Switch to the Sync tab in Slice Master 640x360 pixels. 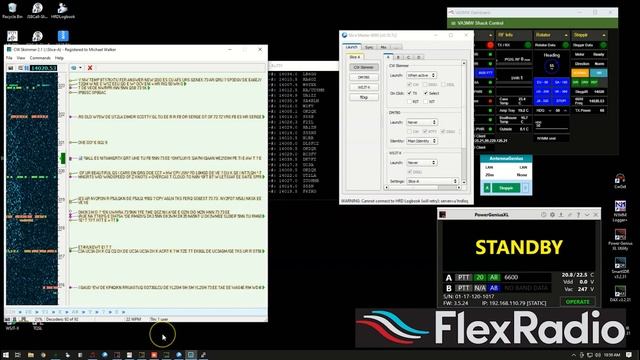(369, 47)
